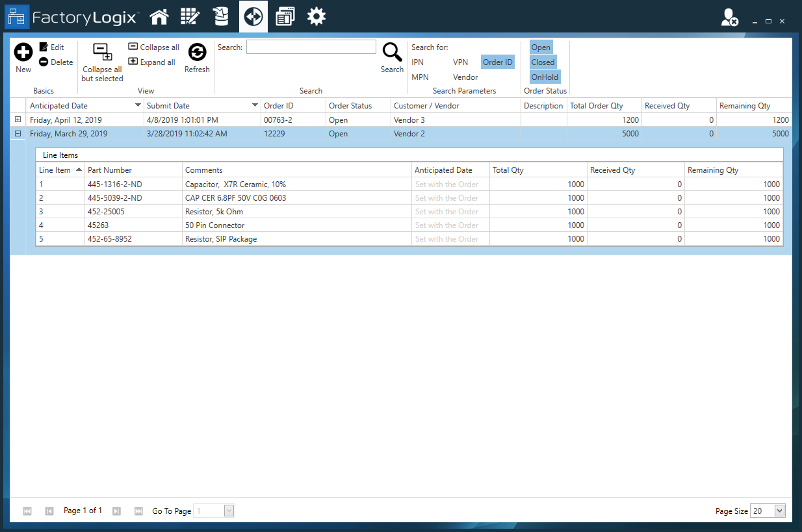
Task: Select Expand all in the View group
Action: click(x=151, y=62)
